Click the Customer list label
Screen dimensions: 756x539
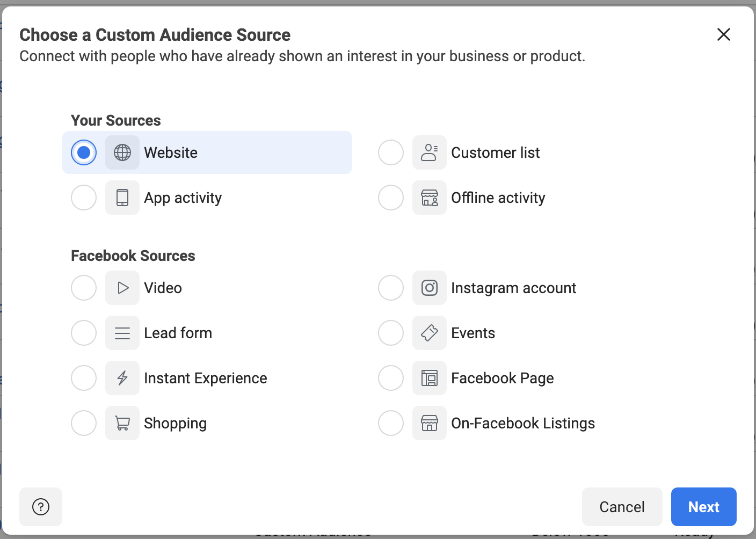coord(496,152)
